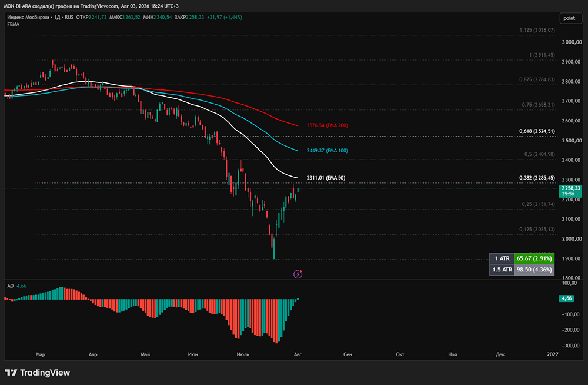Viewport: 588px width, 385px height.
Task: Click the 2576.54 (EMA 200) label
Action: pyautogui.click(x=327, y=125)
